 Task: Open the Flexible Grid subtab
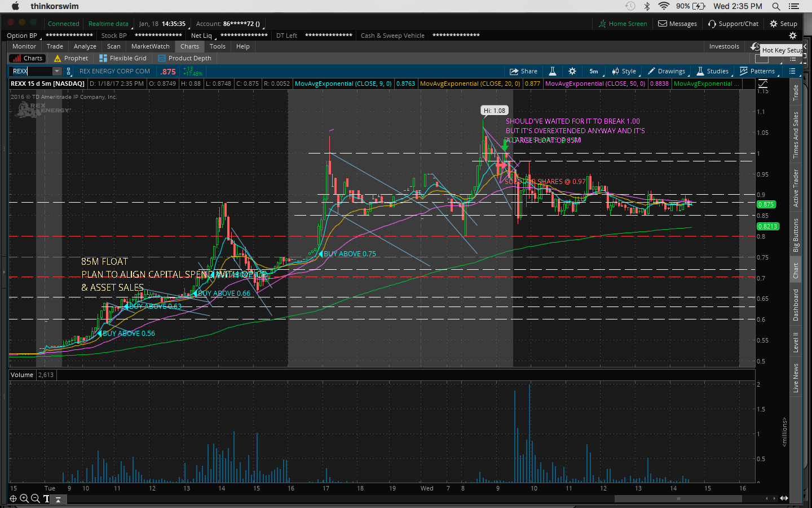click(123, 58)
